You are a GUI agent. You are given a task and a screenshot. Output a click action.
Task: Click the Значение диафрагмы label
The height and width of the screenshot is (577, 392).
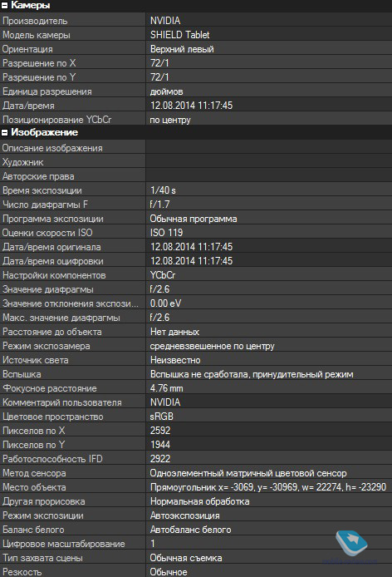click(x=48, y=289)
